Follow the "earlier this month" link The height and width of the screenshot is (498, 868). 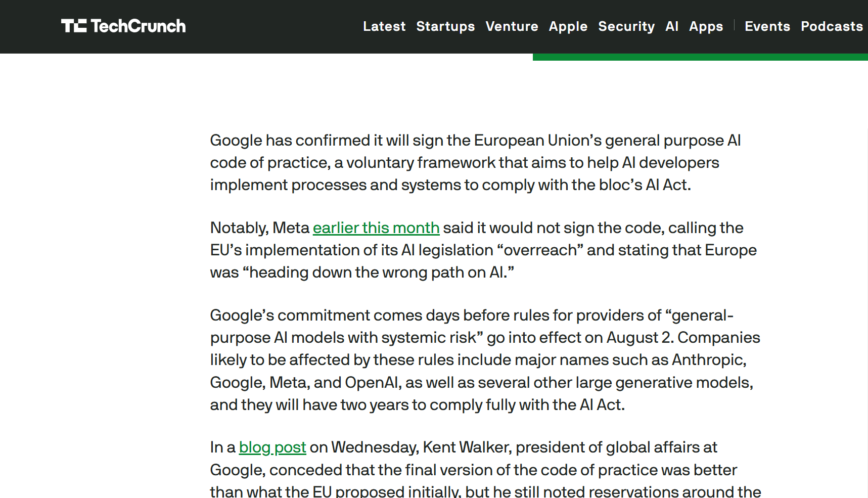[x=376, y=228]
